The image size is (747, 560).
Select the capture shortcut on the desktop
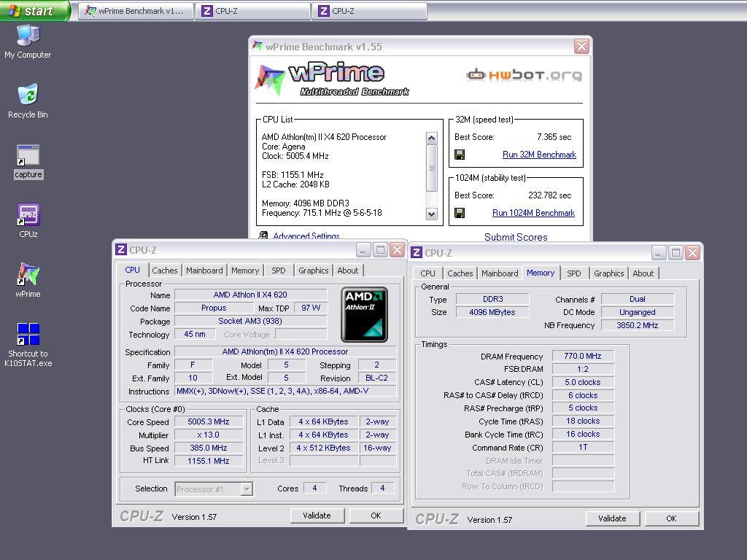(28, 162)
